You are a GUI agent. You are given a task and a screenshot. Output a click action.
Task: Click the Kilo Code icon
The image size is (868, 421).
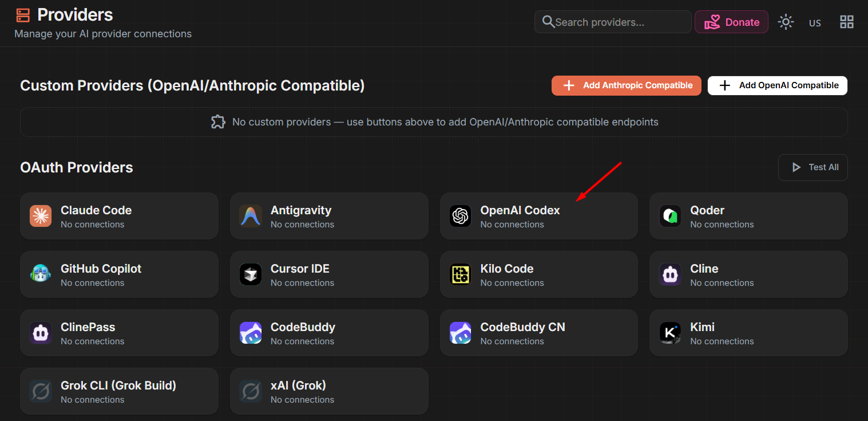[x=460, y=274]
